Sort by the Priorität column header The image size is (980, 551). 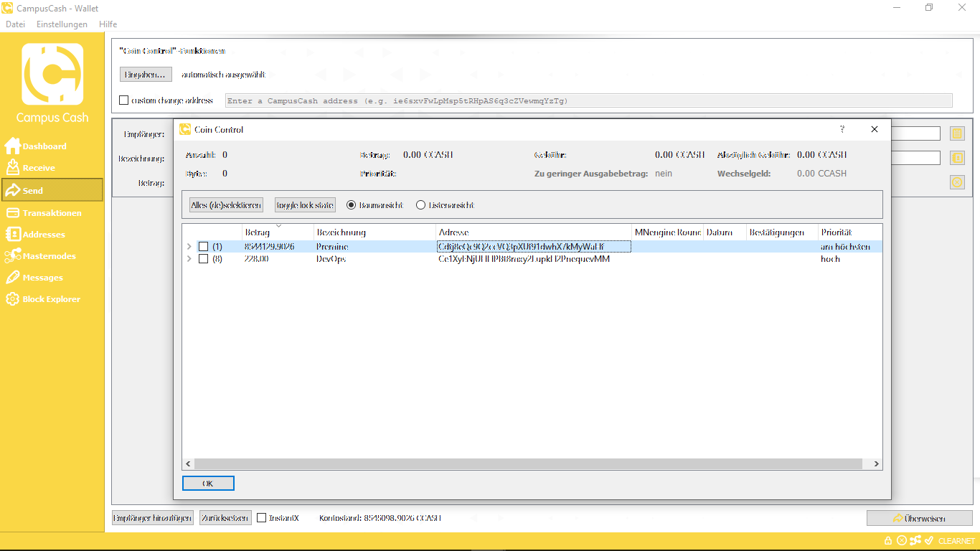click(x=850, y=232)
